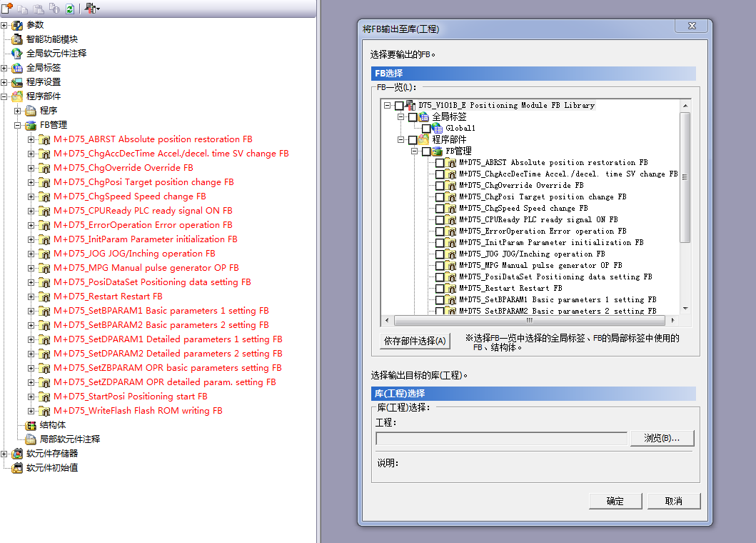Check M+D75_ChgSpeed Speed change FB box
This screenshot has height=543, width=756.
(440, 209)
